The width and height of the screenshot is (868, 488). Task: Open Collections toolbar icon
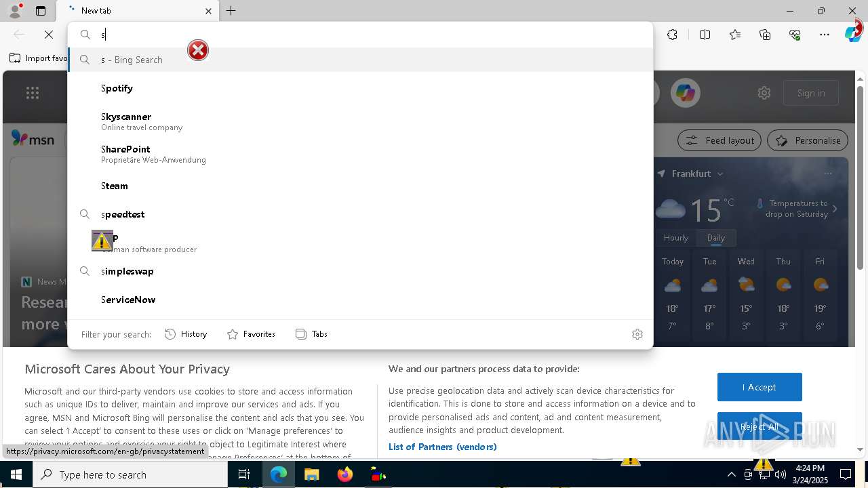765,35
